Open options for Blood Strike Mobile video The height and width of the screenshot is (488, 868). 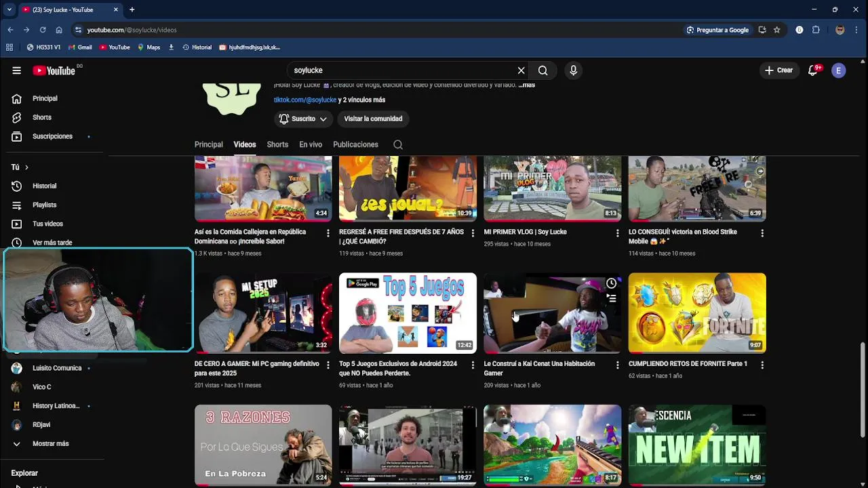coord(762,233)
